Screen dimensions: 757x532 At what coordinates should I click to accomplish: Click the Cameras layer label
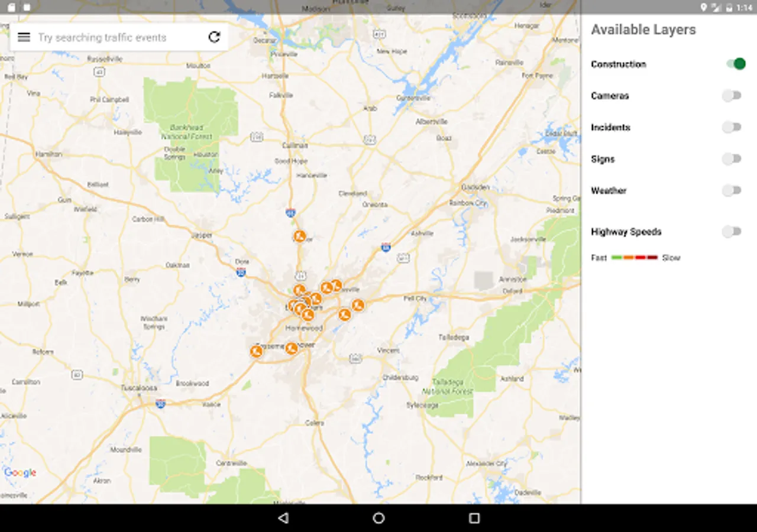coord(610,96)
